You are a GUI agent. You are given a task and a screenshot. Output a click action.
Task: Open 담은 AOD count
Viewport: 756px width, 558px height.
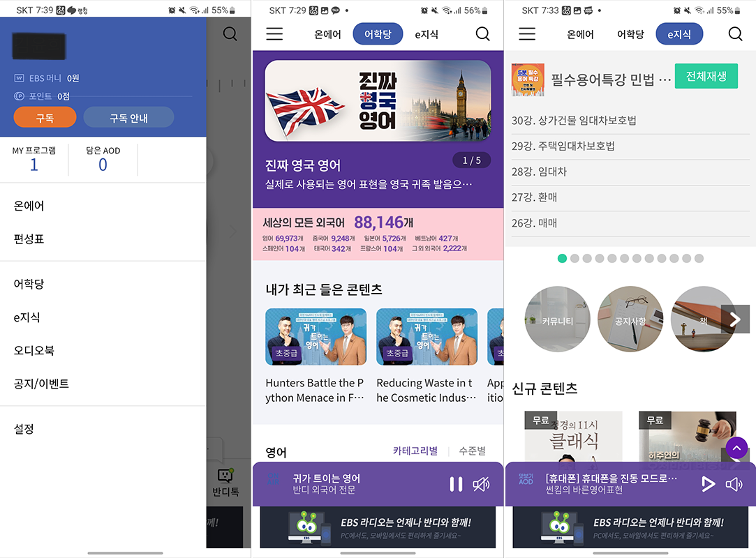(x=103, y=160)
